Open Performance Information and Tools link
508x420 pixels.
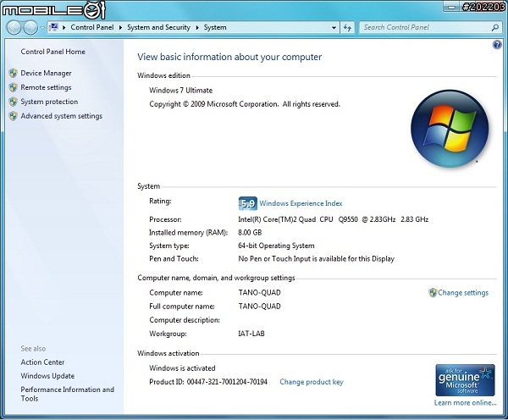coord(68,394)
